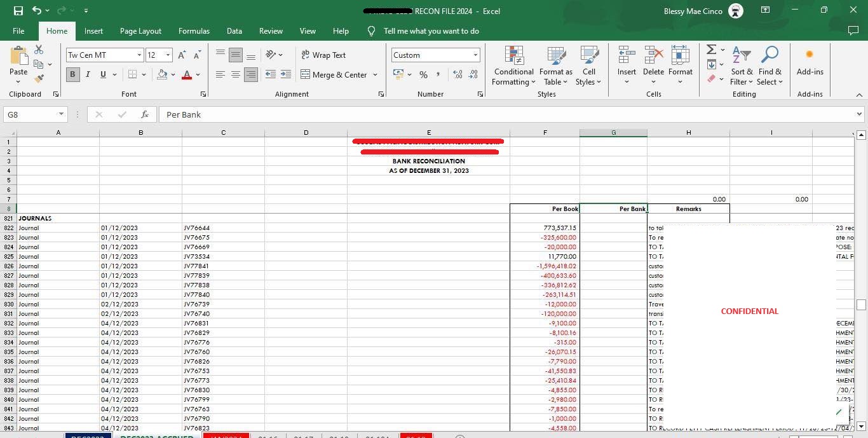Open the comments pane icon

click(853, 31)
